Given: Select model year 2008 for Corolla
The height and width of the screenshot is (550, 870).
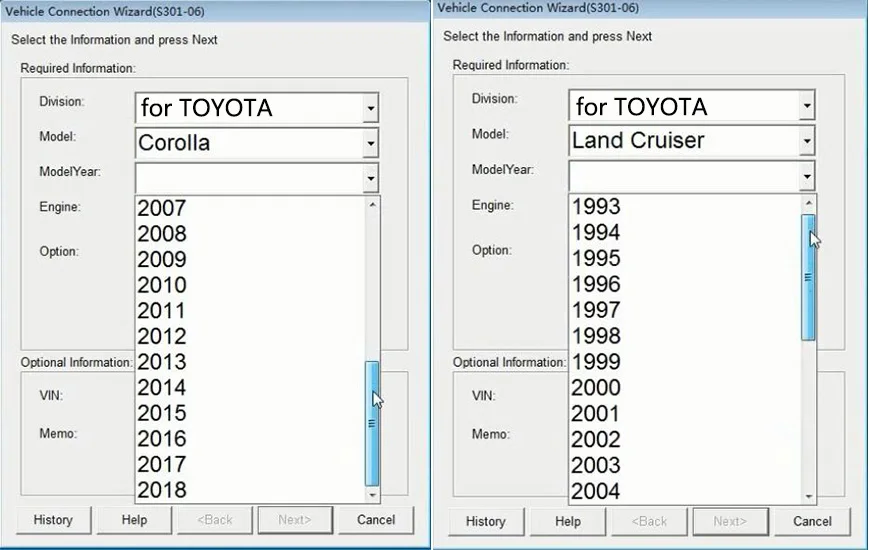Looking at the screenshot, I should point(250,234).
